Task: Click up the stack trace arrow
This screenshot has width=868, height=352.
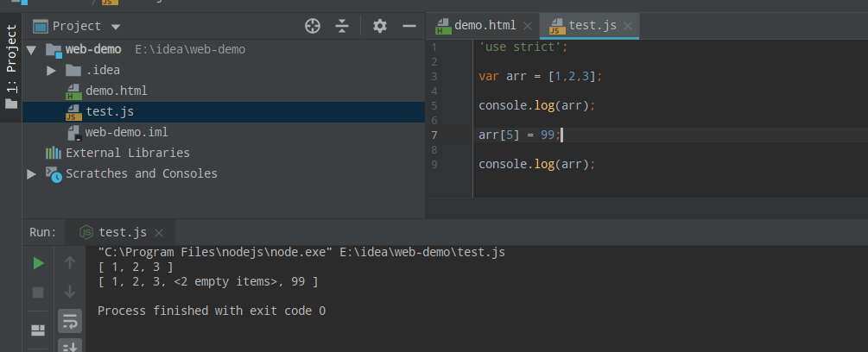Action: 70,262
